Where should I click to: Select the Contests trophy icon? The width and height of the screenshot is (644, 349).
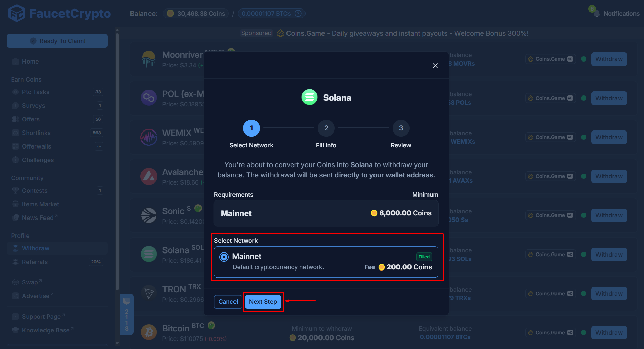pos(15,191)
